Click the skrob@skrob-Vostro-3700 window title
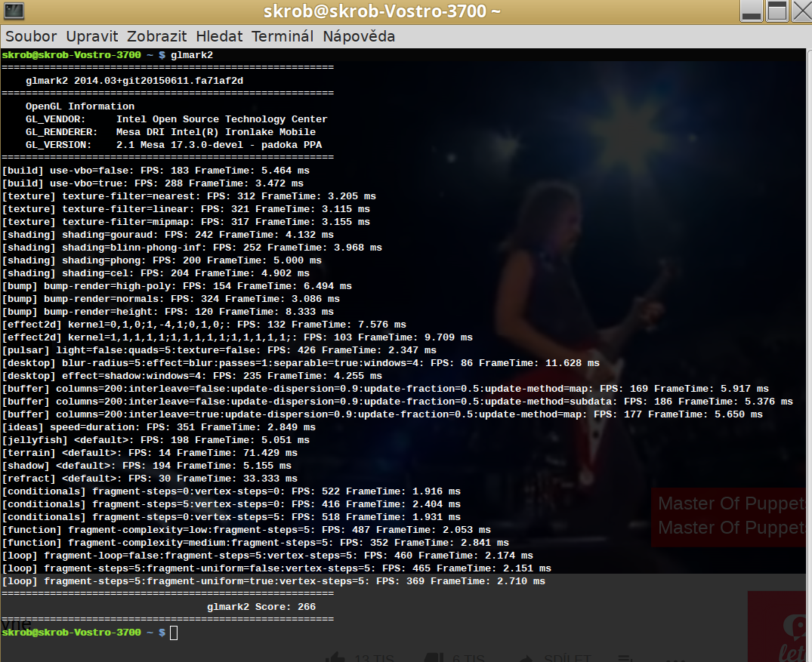Screen dimensions: 812x662 pos(381,11)
